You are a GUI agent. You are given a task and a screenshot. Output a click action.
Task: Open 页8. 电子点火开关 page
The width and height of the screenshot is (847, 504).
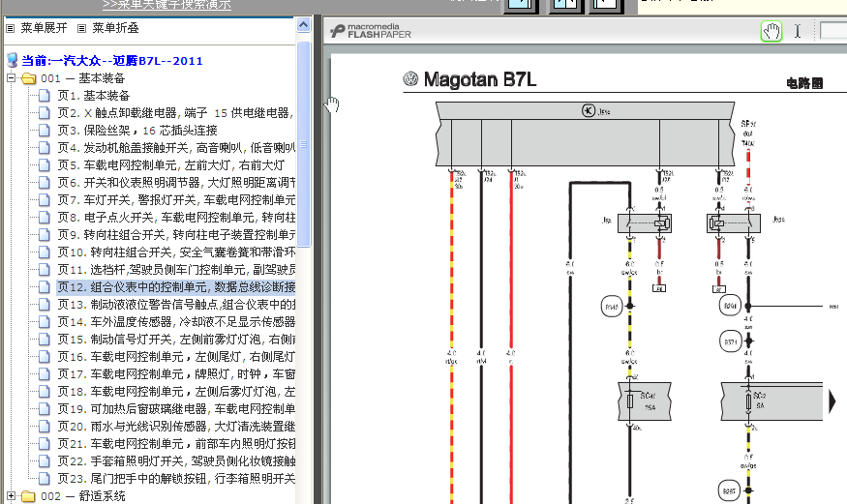pyautogui.click(x=176, y=218)
